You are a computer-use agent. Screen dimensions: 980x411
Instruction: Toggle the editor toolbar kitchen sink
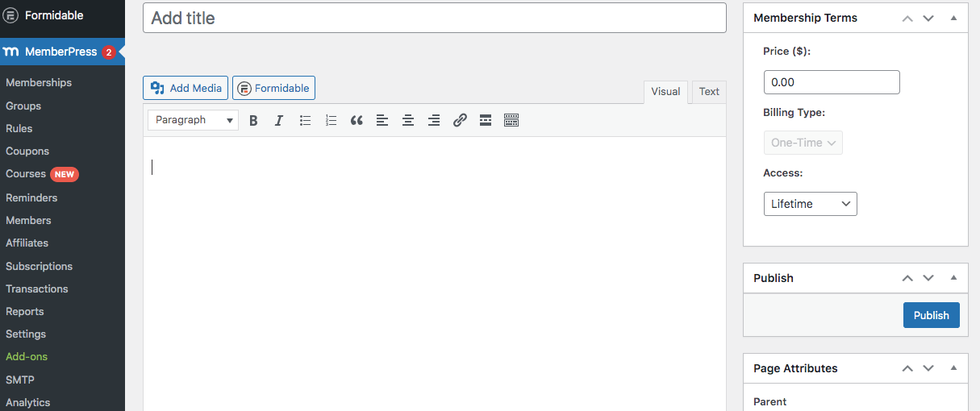coord(511,120)
